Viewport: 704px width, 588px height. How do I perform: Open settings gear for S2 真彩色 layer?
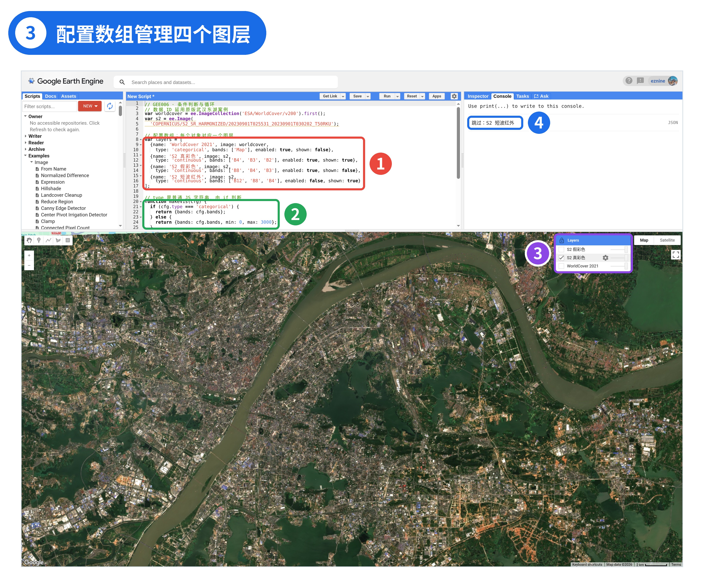pos(605,258)
